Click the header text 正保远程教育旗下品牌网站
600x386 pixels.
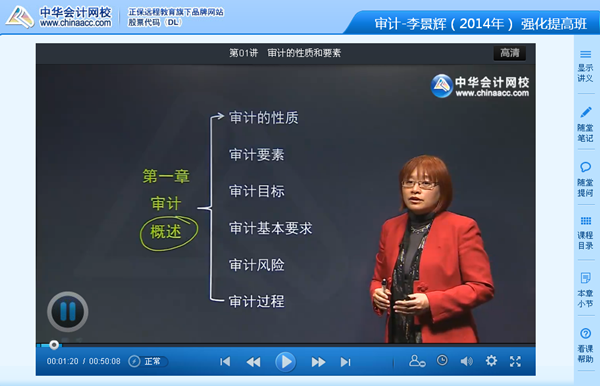pos(176,12)
